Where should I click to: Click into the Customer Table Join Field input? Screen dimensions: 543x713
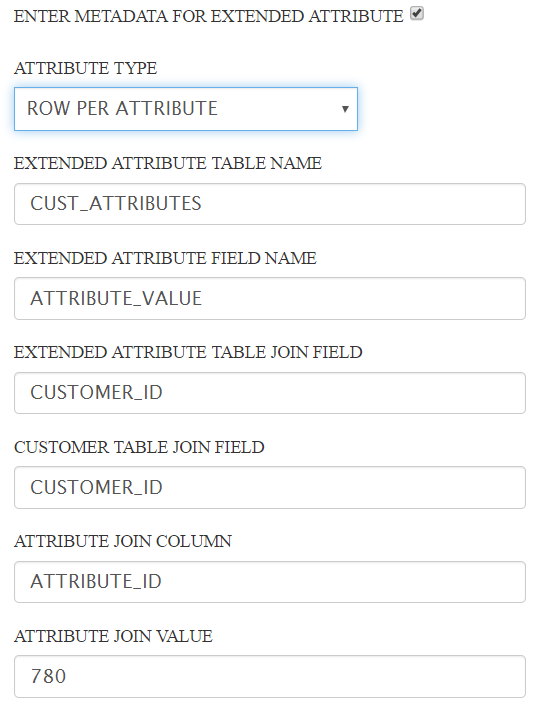click(270, 487)
